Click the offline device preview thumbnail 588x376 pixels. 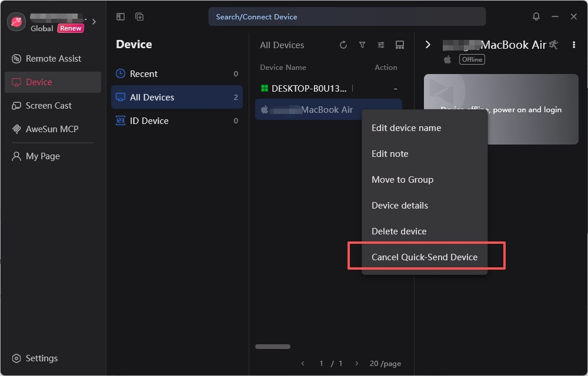point(501,109)
